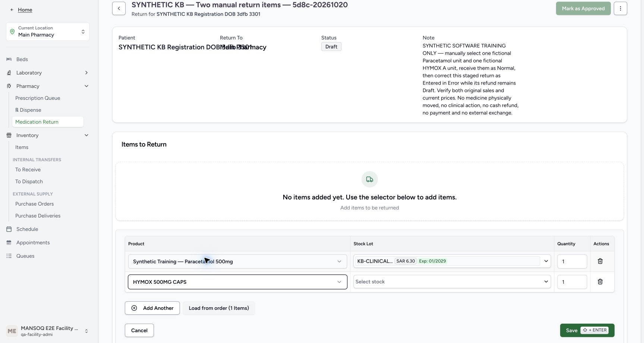This screenshot has height=343, width=644.
Task: Focus the HYMOX quantity field
Action: tap(572, 282)
